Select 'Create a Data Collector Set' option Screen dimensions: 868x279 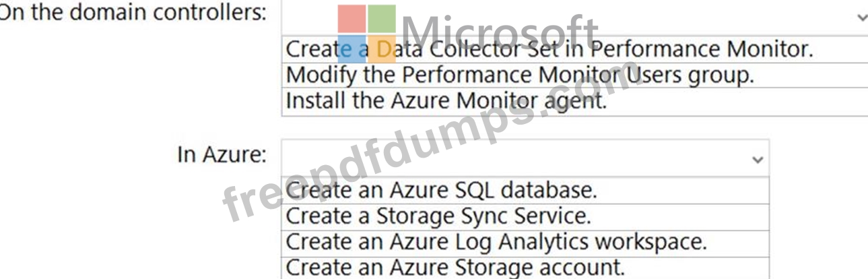click(x=549, y=49)
